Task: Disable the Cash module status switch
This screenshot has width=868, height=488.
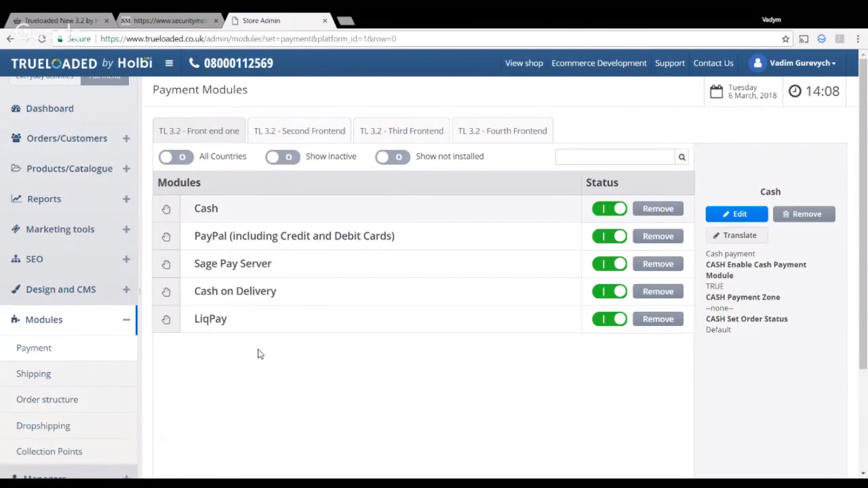Action: (x=610, y=209)
